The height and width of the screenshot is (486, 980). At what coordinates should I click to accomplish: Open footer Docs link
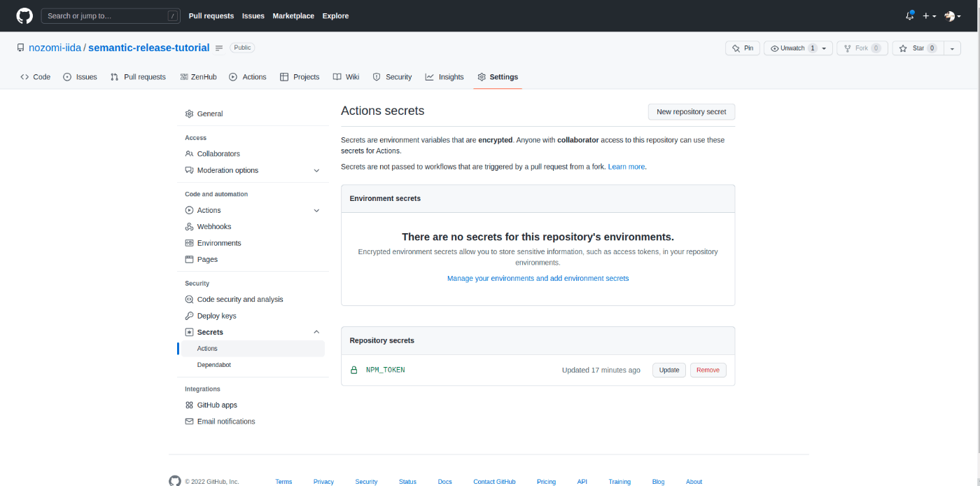pyautogui.click(x=445, y=482)
